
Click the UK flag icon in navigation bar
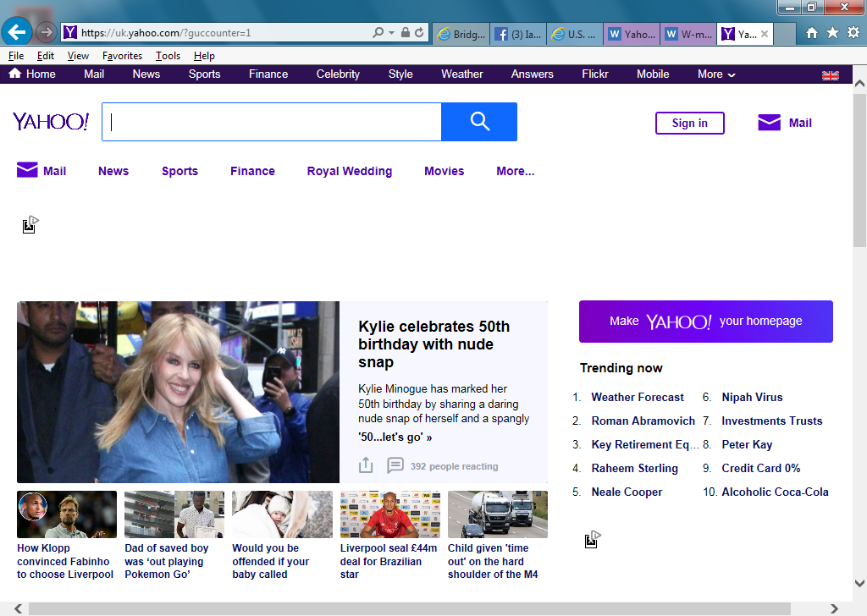coord(830,75)
